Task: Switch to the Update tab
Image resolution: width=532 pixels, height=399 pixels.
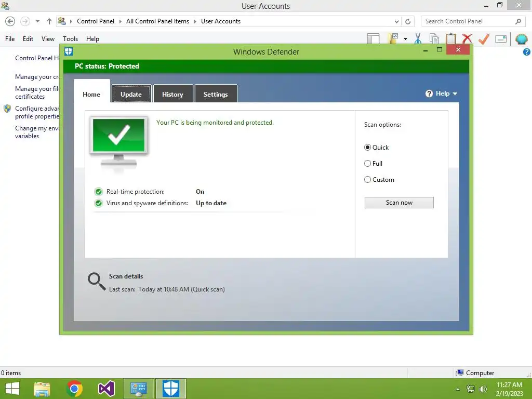Action: pos(131,94)
